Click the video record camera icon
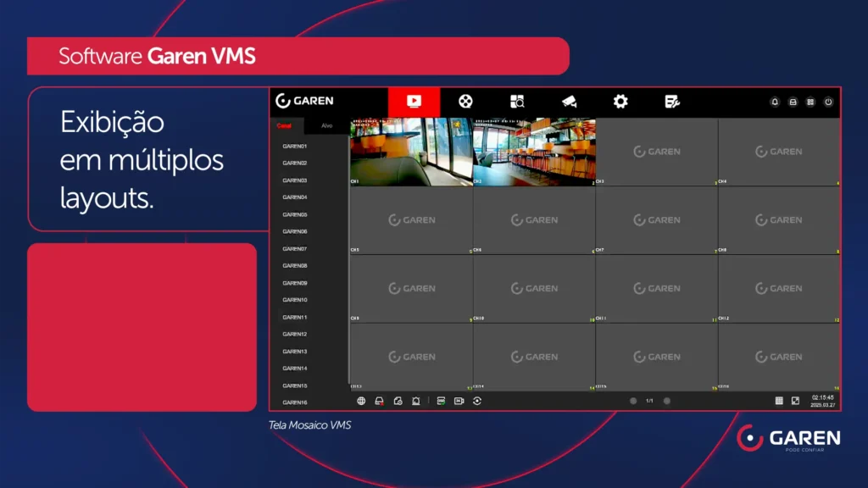 tap(459, 401)
